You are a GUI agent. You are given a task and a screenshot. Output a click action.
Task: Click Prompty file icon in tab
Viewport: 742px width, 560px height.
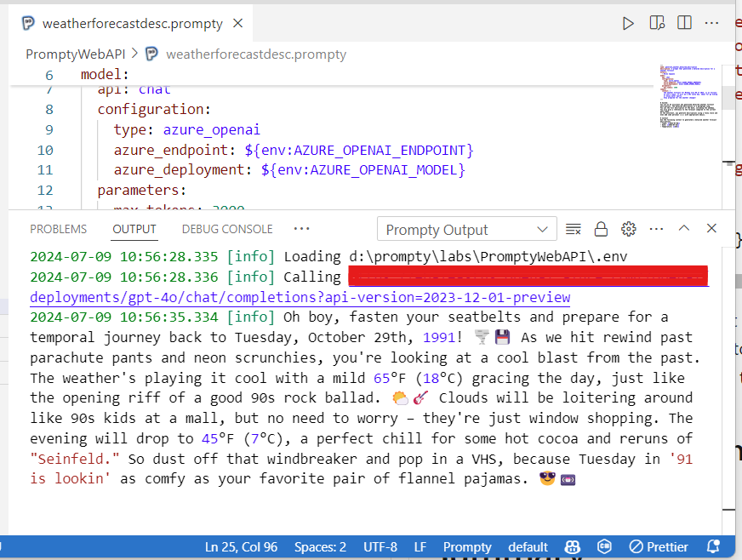click(28, 23)
